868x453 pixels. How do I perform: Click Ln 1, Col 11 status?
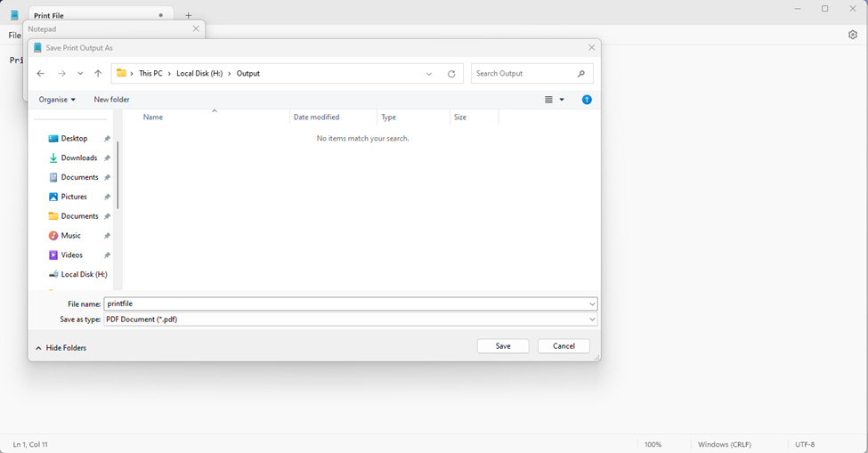[x=30, y=444]
